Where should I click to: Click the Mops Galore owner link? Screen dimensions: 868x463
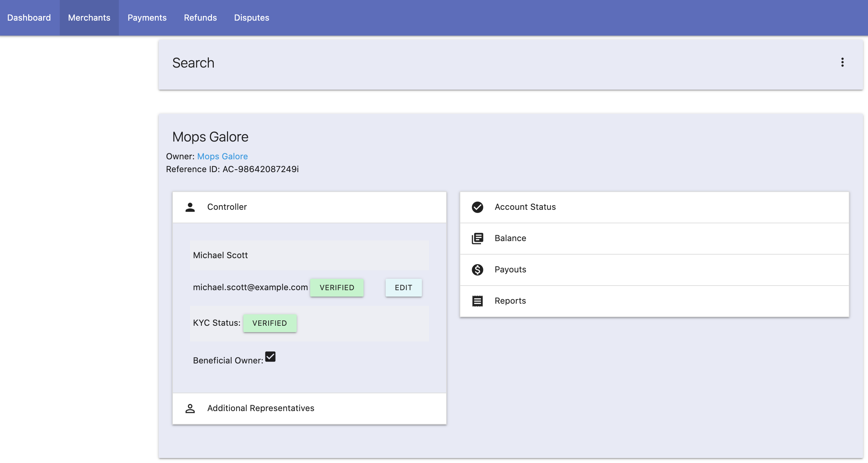tap(223, 156)
